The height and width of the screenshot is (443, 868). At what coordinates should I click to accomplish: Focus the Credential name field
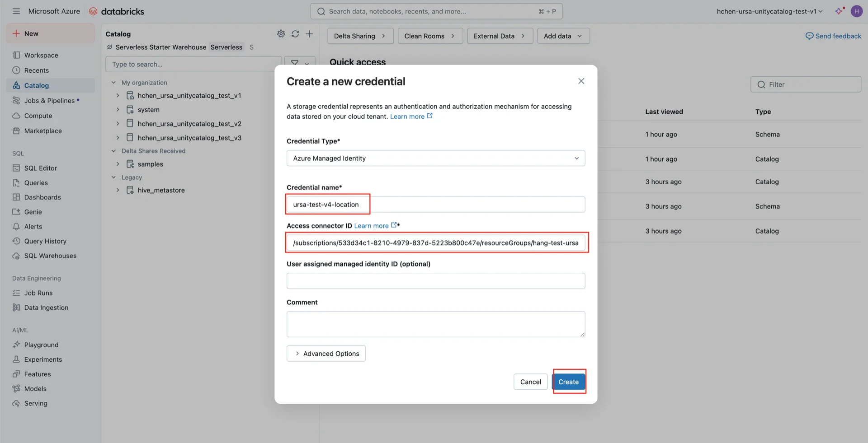tap(436, 205)
